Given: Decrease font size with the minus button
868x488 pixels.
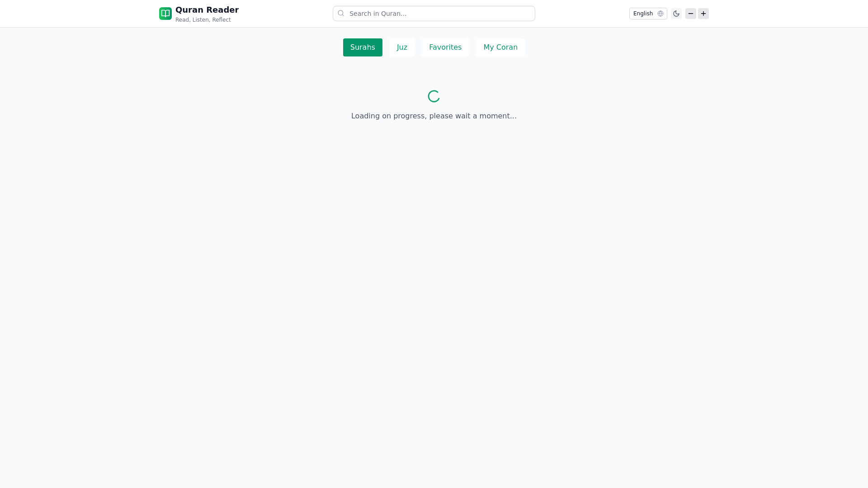Looking at the screenshot, I should click(x=690, y=14).
